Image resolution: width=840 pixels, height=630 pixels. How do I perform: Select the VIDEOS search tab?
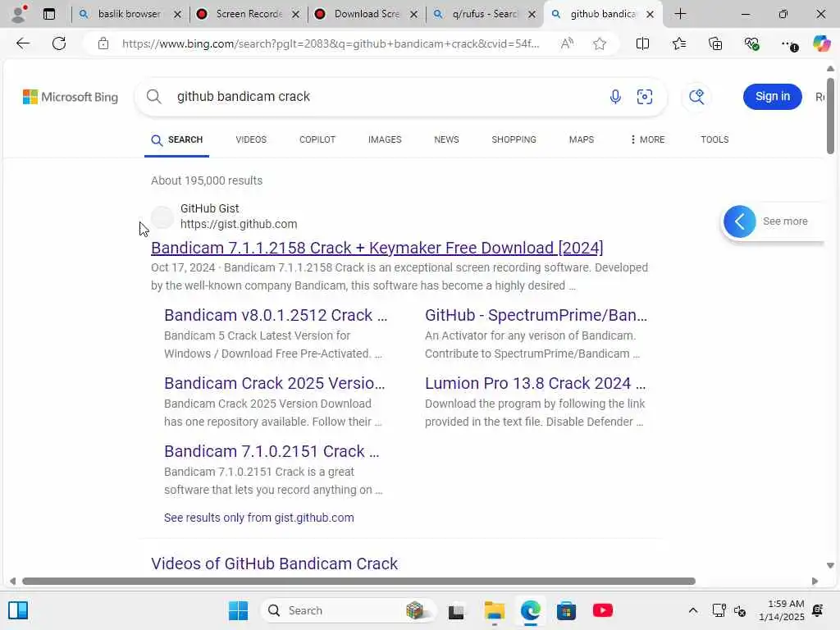pyautogui.click(x=251, y=139)
